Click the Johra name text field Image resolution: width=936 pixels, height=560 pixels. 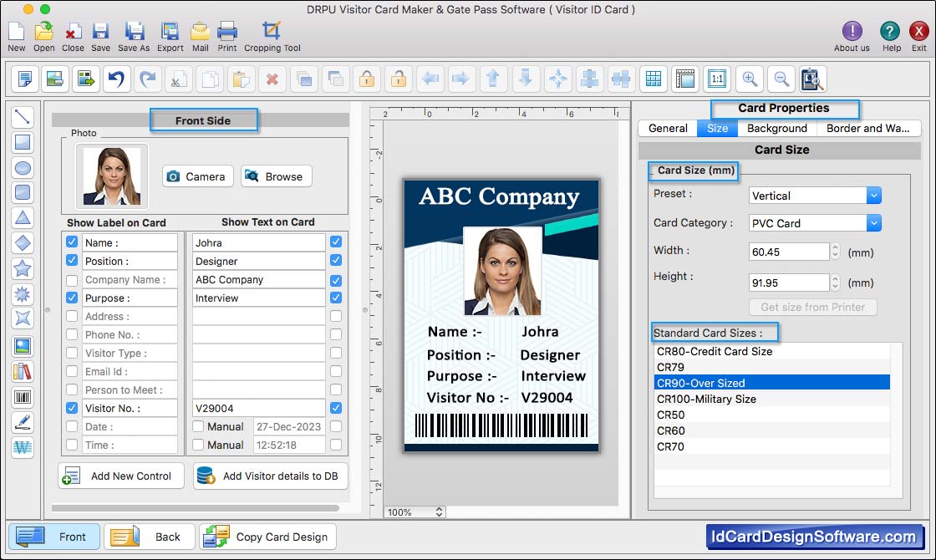[x=258, y=242]
